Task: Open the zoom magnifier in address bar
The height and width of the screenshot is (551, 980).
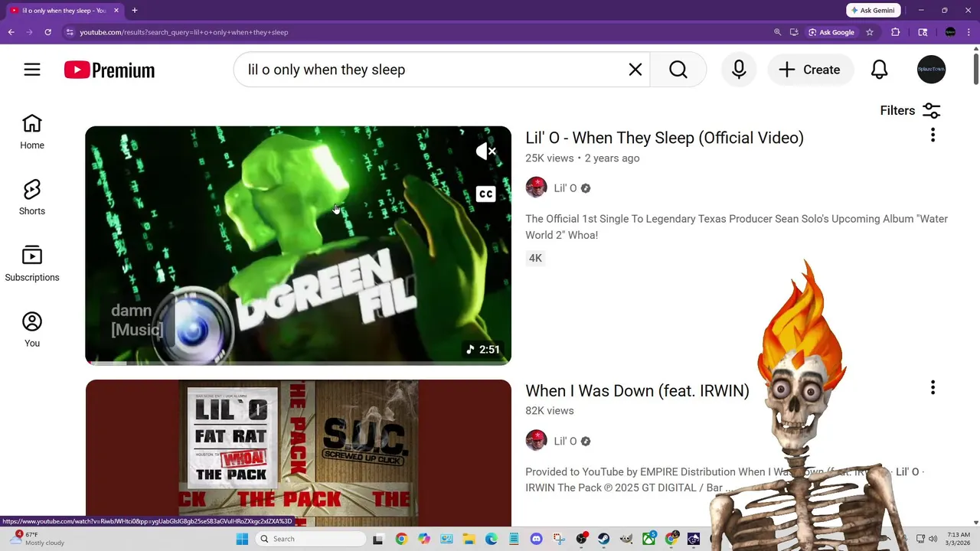Action: click(777, 32)
